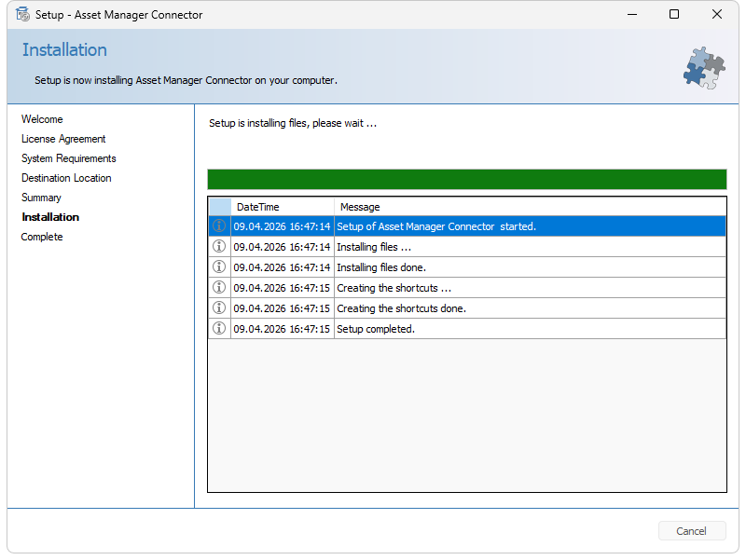Click the info icon beside 'Creating the shortcuts …'
The image size is (746, 560).
219,287
